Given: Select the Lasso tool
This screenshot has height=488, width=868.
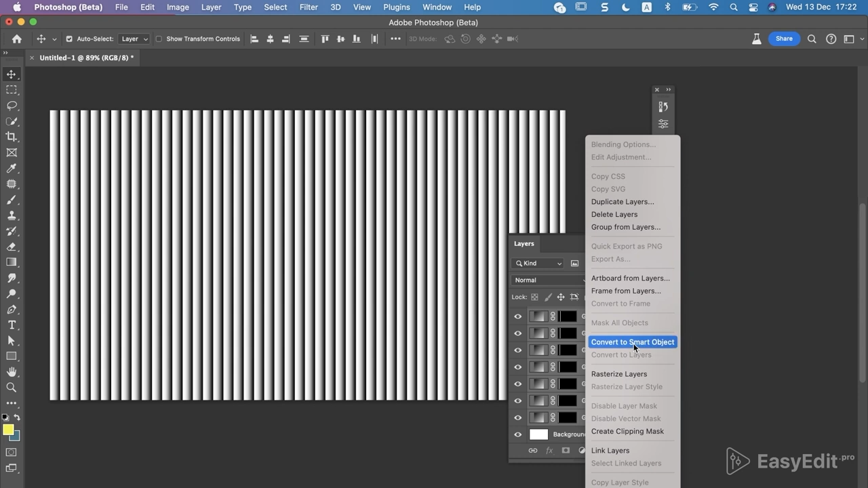Looking at the screenshot, I should 12,106.
